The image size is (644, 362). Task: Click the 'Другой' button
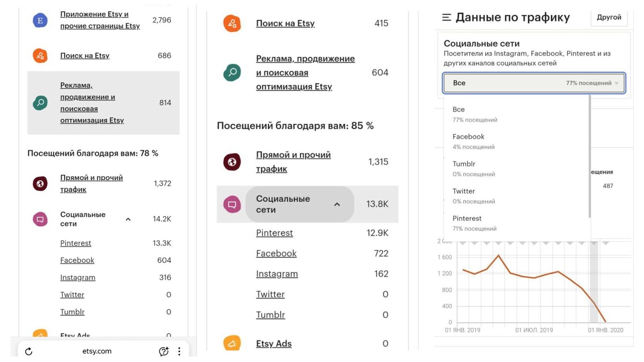[609, 17]
